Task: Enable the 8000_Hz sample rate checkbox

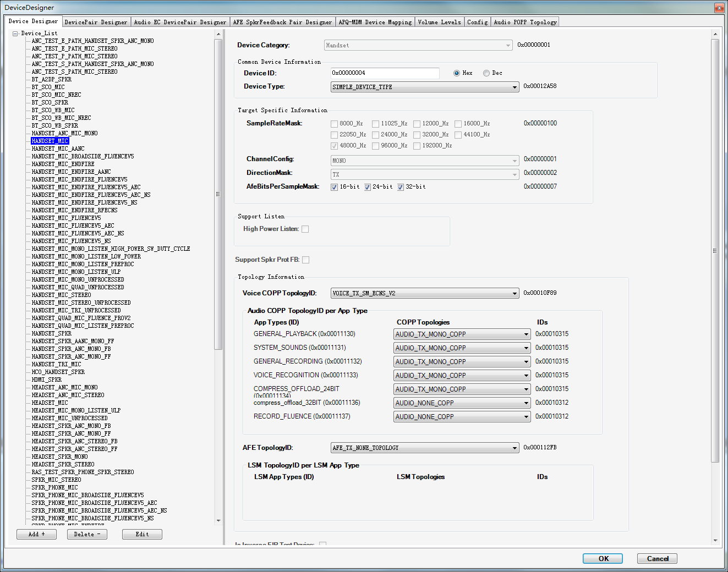Action: tap(333, 124)
